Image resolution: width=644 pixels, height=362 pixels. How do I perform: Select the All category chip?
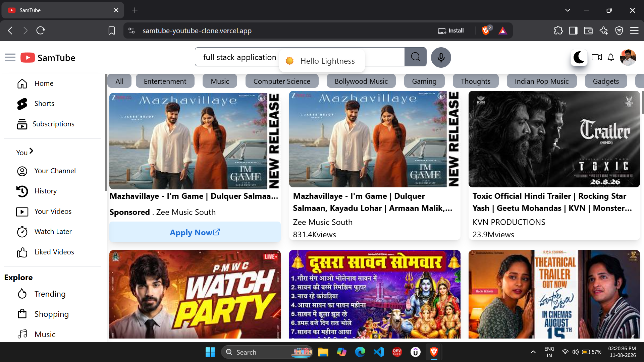[x=119, y=81]
